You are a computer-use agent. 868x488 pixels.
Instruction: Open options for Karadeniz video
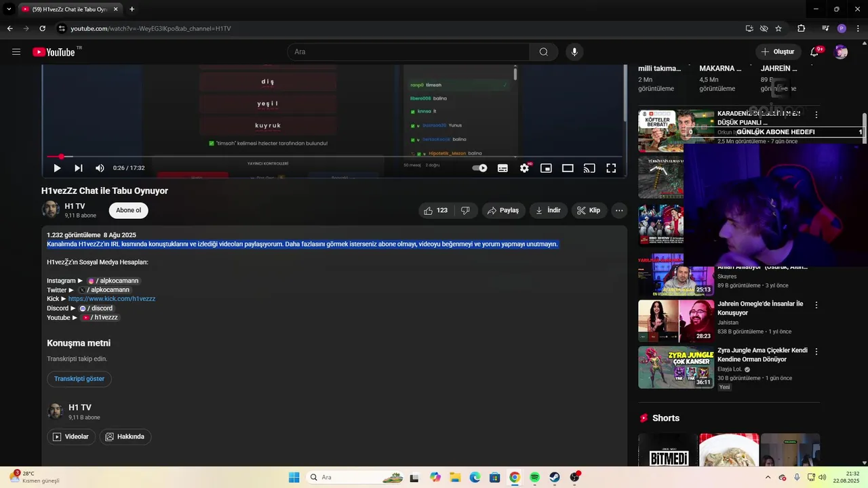click(816, 115)
